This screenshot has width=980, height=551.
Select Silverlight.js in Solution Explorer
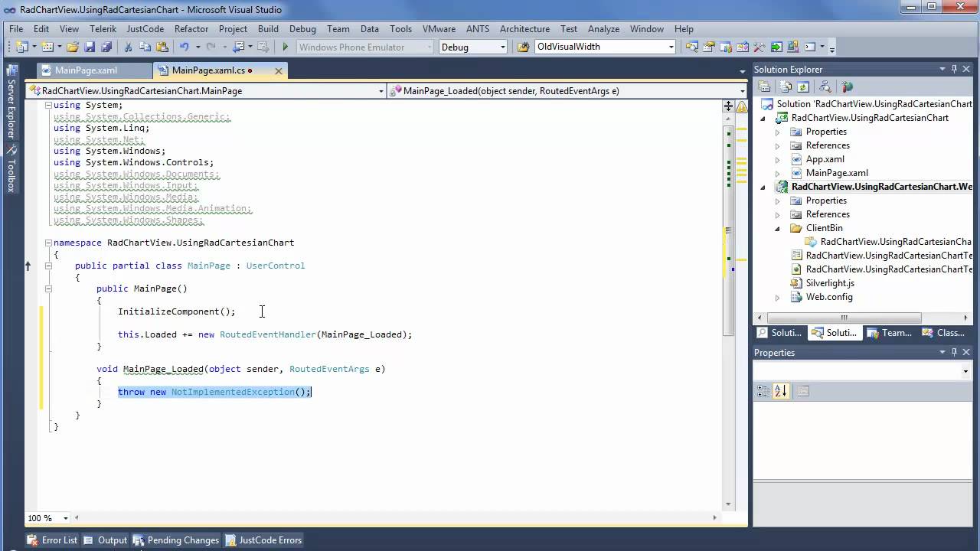click(830, 283)
